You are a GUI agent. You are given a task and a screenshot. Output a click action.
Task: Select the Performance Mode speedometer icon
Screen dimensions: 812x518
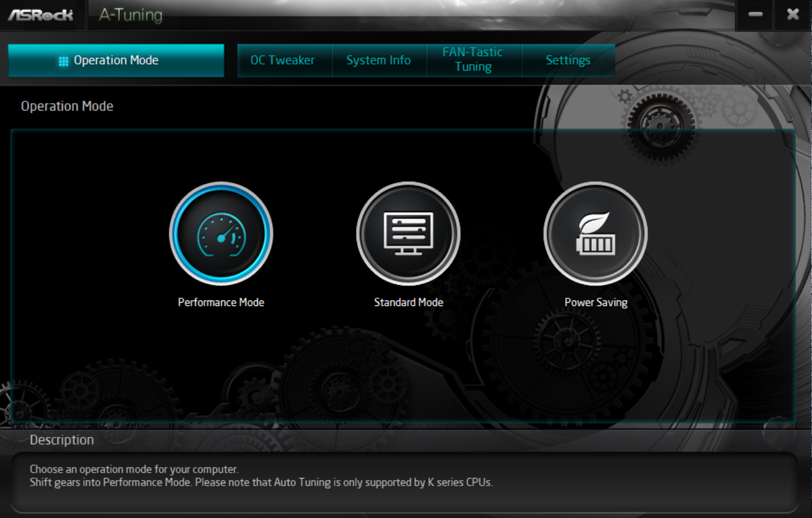[x=221, y=234]
